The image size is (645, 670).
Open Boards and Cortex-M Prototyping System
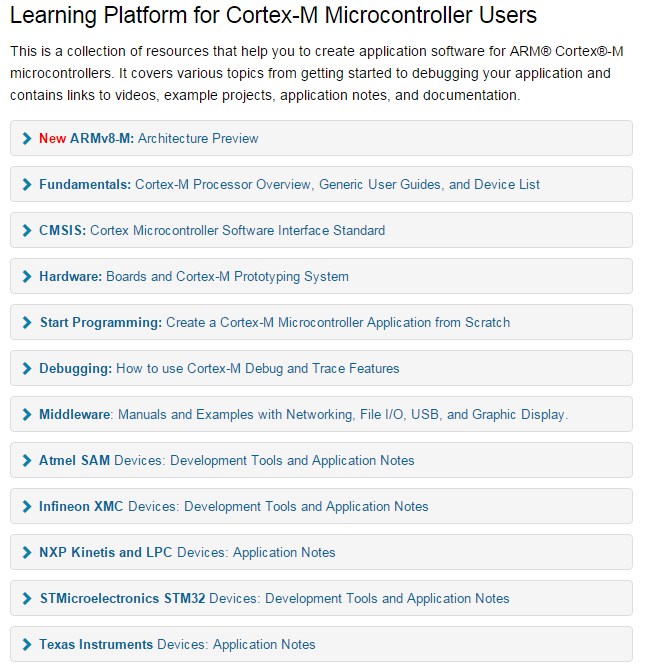[227, 276]
